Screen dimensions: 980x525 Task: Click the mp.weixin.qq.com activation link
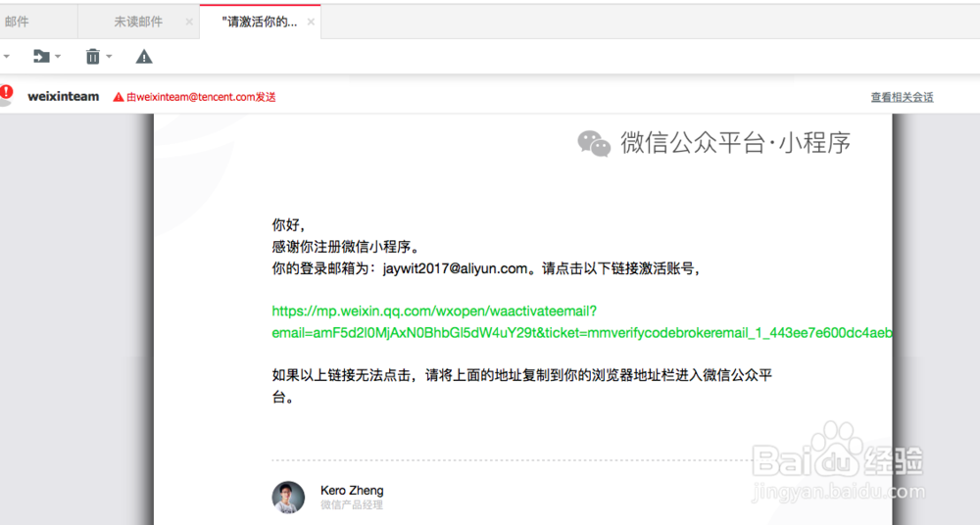tap(434, 310)
